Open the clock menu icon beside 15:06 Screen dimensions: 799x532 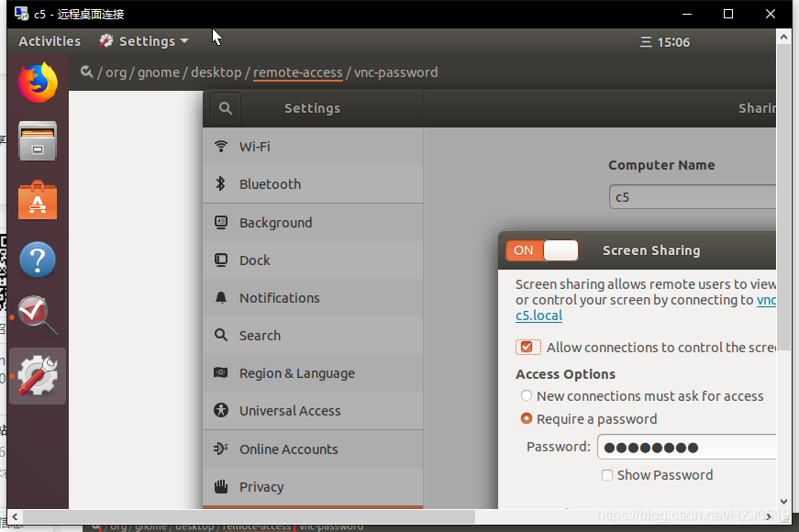pos(646,42)
